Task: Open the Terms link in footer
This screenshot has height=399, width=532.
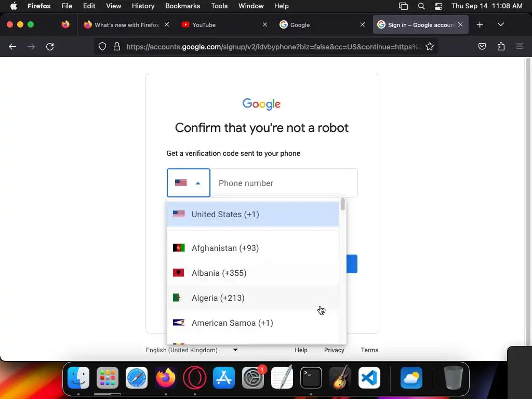Action: point(369,350)
